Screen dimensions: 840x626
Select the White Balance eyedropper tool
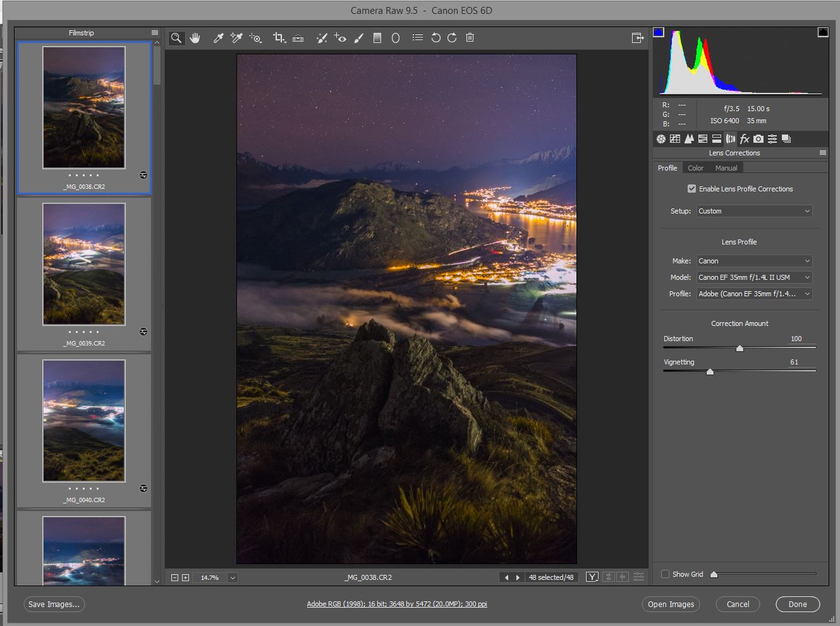pyautogui.click(x=218, y=38)
